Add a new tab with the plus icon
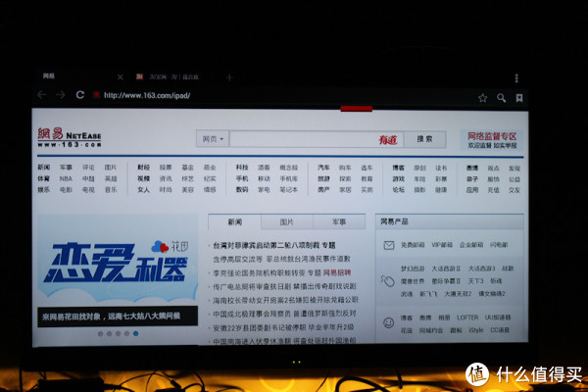588x392 pixels. coord(229,77)
